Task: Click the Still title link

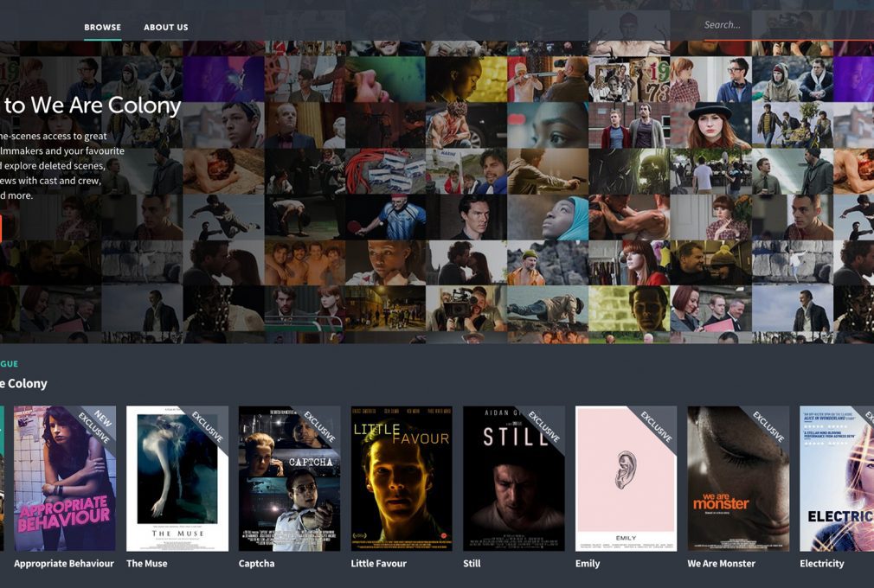Action: point(472,564)
